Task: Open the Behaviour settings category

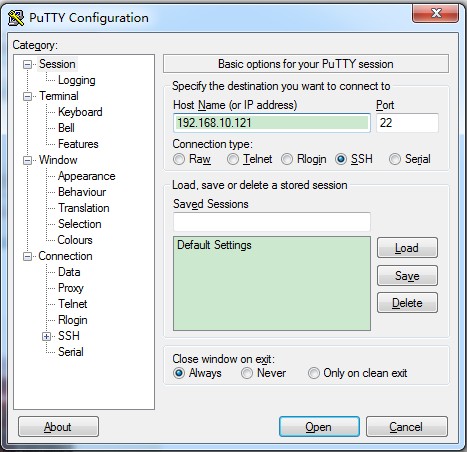Action: tap(82, 192)
